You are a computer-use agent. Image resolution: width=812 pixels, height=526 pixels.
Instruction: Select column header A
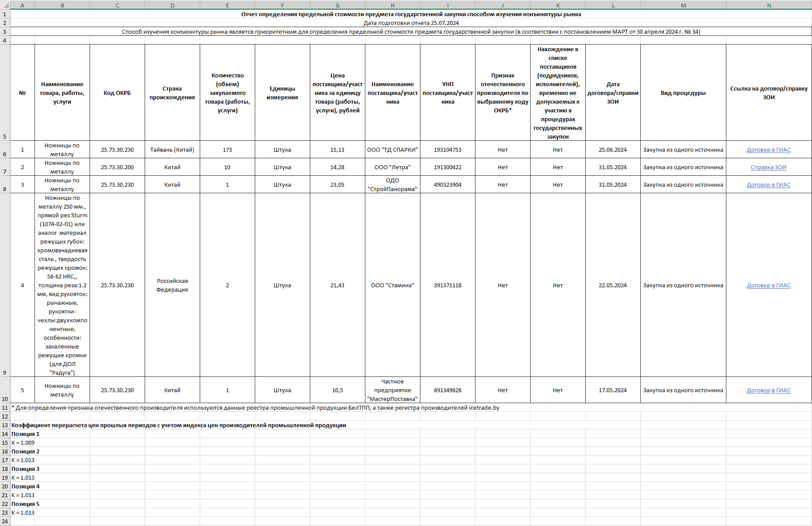pos(22,5)
